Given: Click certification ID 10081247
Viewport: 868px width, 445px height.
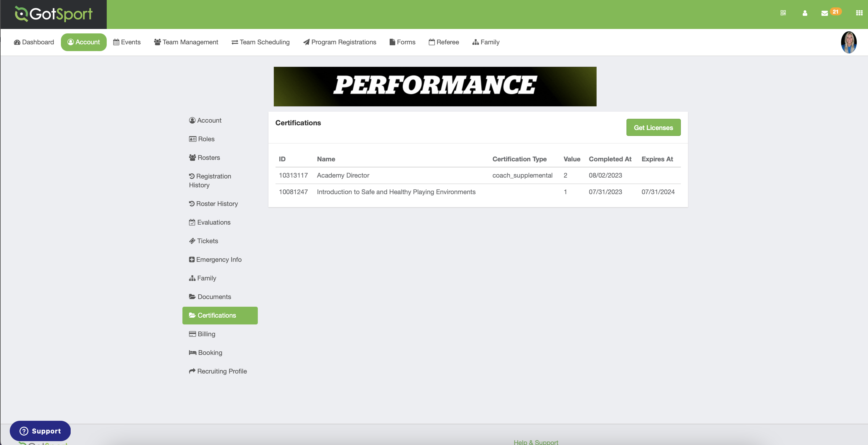Looking at the screenshot, I should point(293,192).
